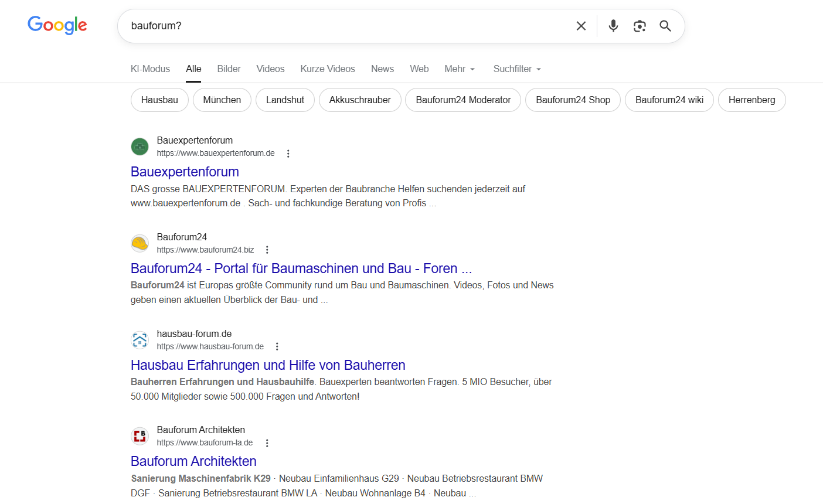The width and height of the screenshot is (823, 504).
Task: Click site name hausbau-forum.de above URL
Action: 194,333
